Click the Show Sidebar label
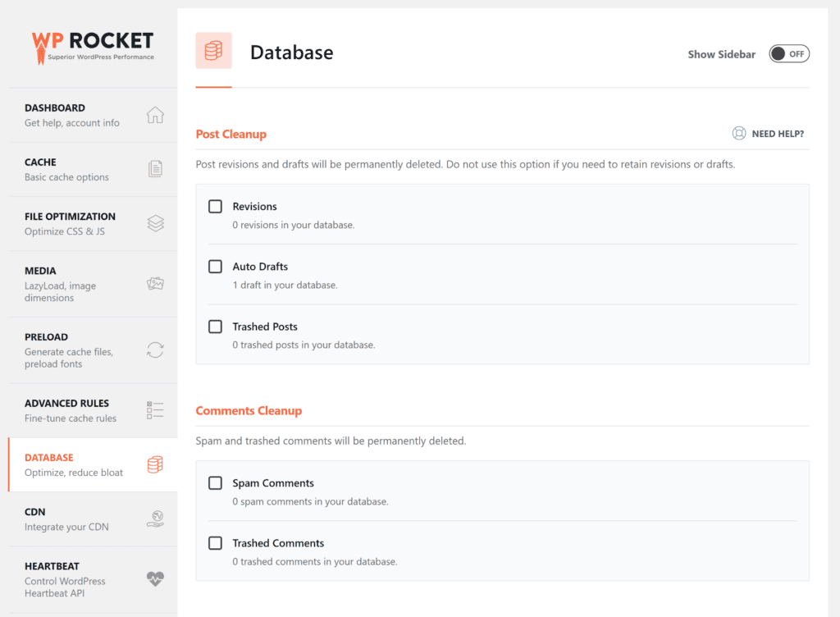 click(x=722, y=54)
